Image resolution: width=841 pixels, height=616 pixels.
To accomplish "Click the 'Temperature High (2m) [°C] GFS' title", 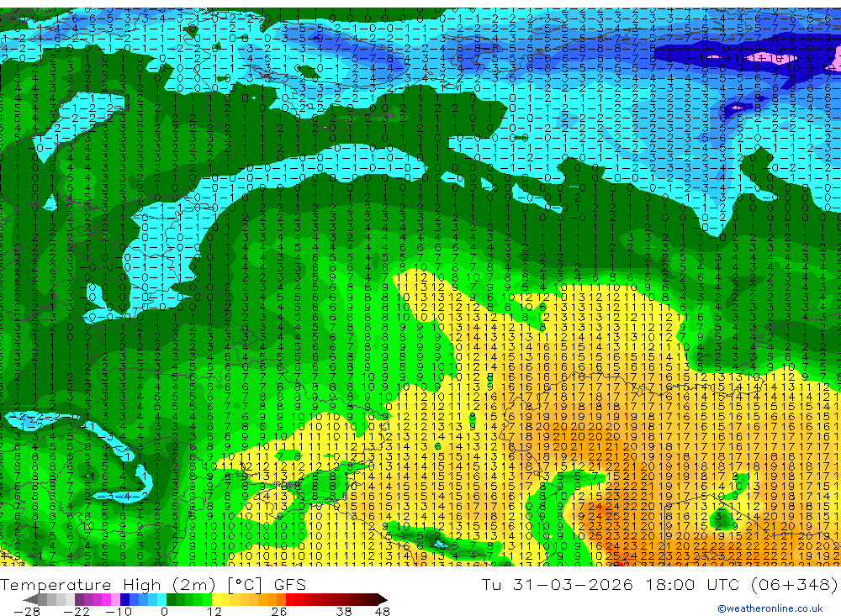I will pyautogui.click(x=153, y=584).
